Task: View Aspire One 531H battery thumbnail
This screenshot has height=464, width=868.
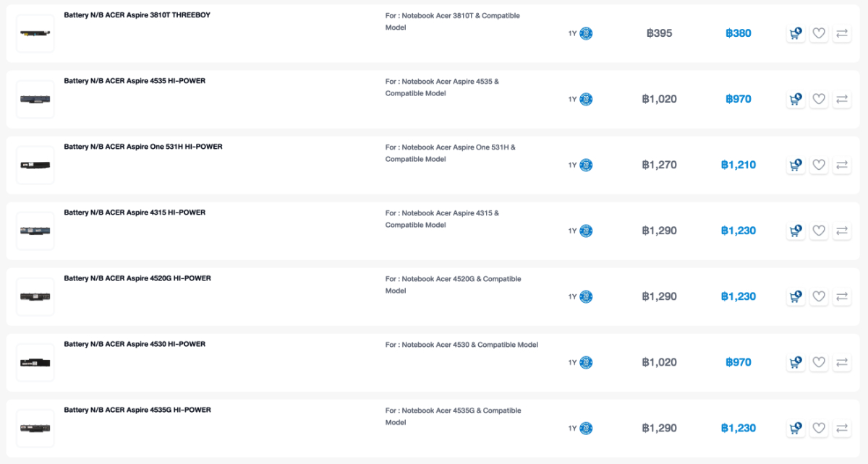Action: [35, 165]
